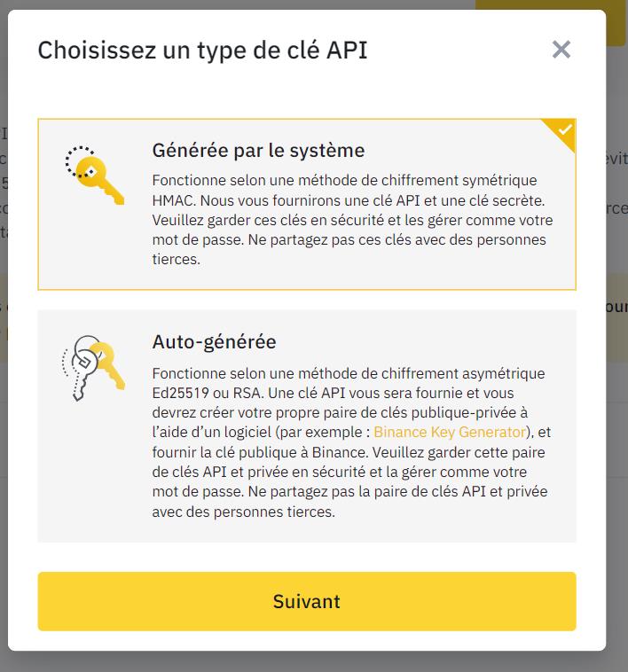Choose the HMAC symmetric encryption description text
Viewport: 628px width, 672px height.
(349, 219)
